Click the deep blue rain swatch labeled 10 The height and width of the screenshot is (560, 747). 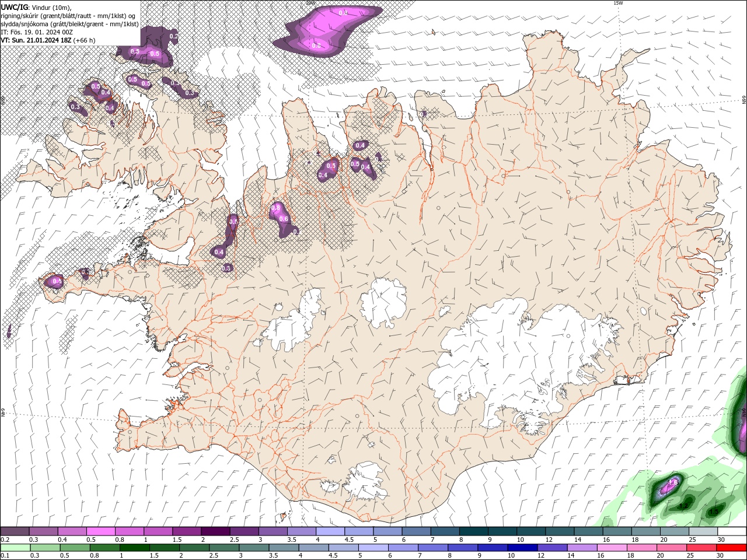[x=522, y=548]
